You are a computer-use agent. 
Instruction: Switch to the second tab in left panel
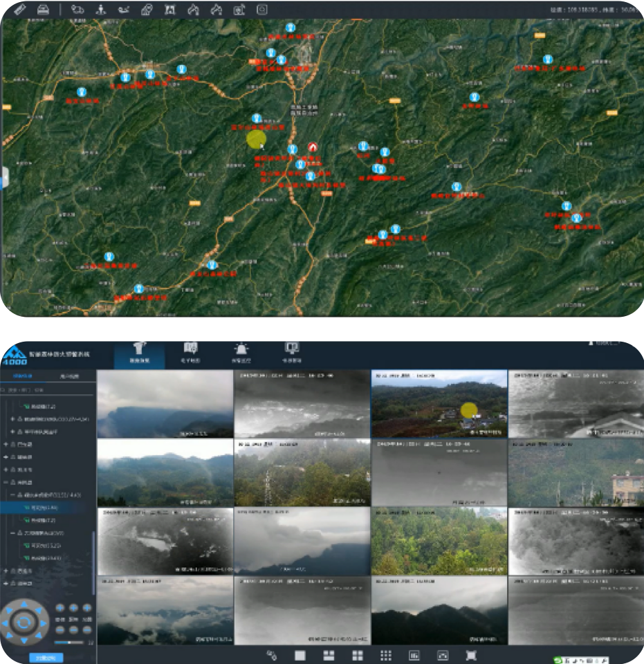71,376
